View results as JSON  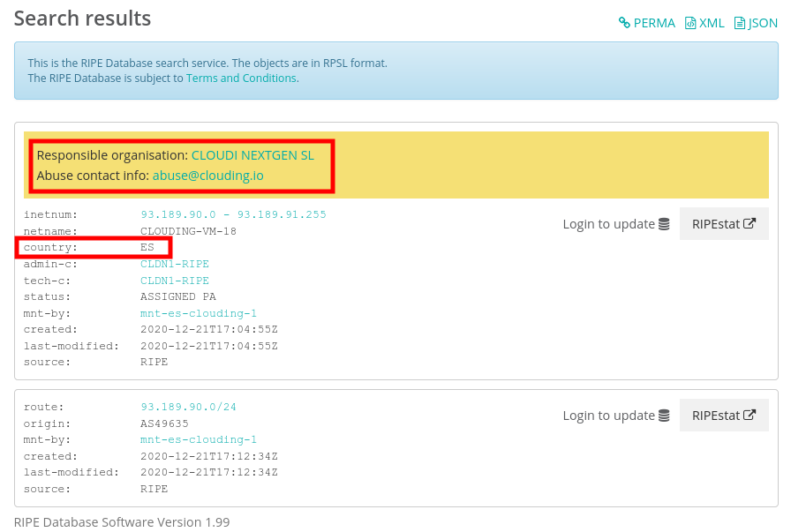(756, 23)
